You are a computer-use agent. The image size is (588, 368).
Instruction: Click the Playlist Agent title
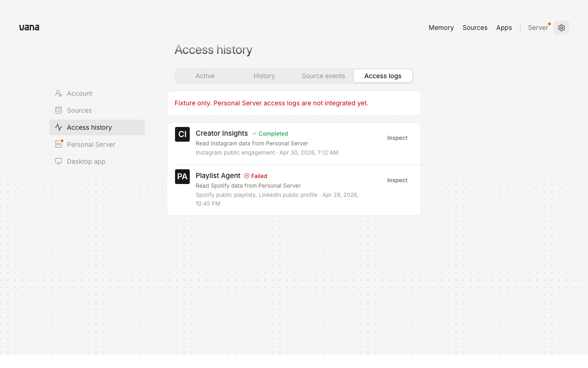pos(218,176)
